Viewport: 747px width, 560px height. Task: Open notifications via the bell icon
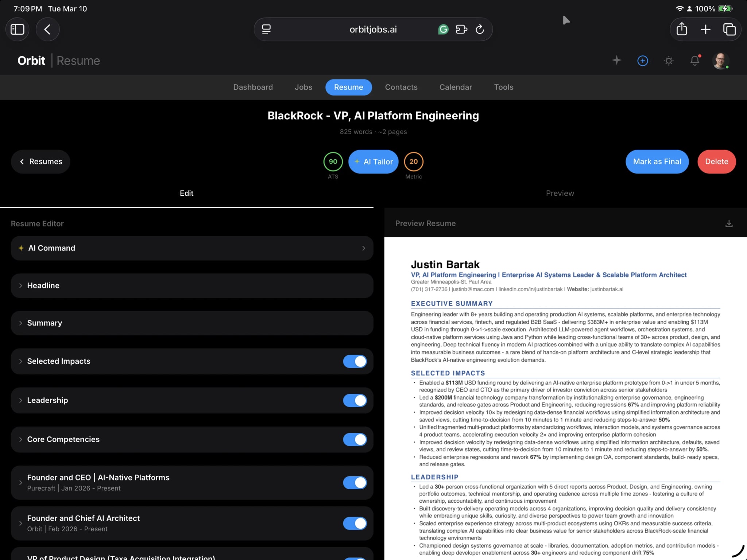(695, 61)
